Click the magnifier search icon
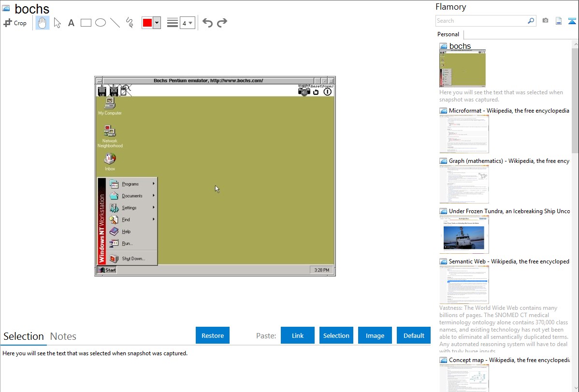This screenshot has width=579, height=392. (x=531, y=21)
